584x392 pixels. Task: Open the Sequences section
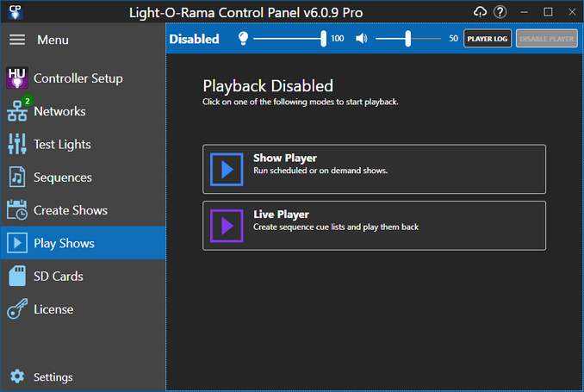coord(63,177)
